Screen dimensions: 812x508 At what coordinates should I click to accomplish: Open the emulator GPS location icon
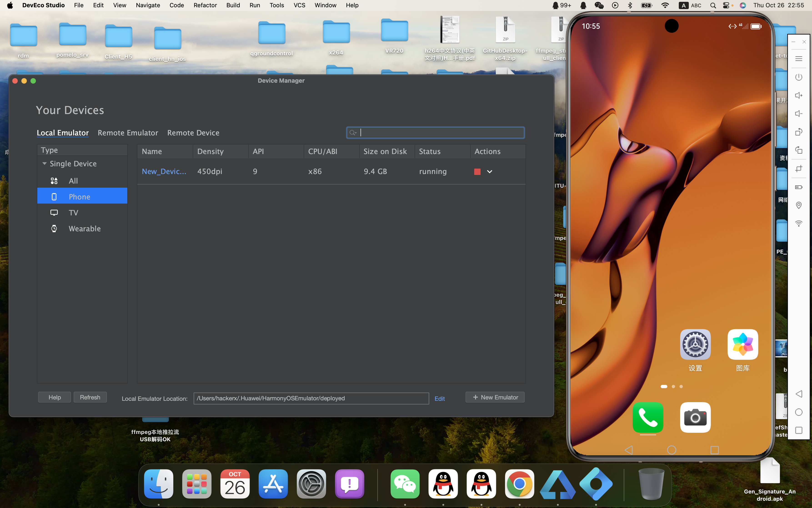pos(799,205)
